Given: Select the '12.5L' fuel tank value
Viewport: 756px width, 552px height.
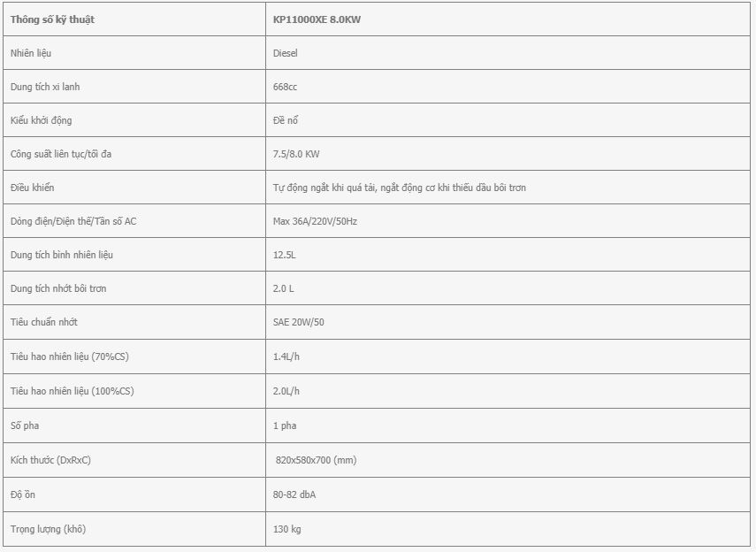Looking at the screenshot, I should click(x=285, y=255).
